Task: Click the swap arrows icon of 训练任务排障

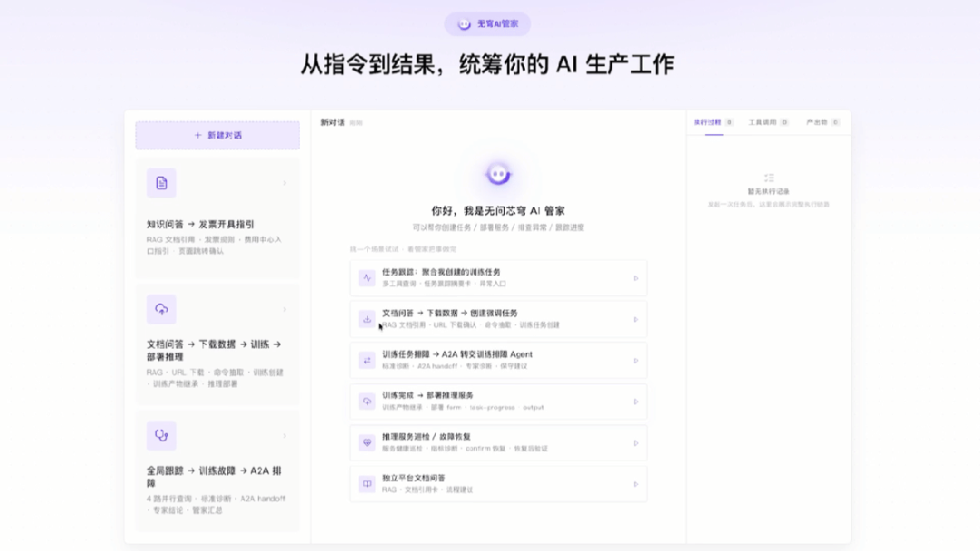Action: [x=367, y=360]
